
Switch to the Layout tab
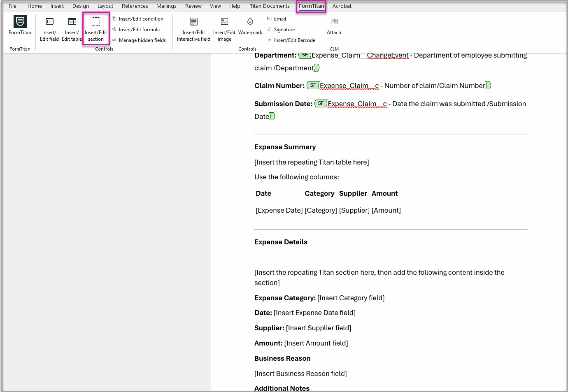coord(105,6)
